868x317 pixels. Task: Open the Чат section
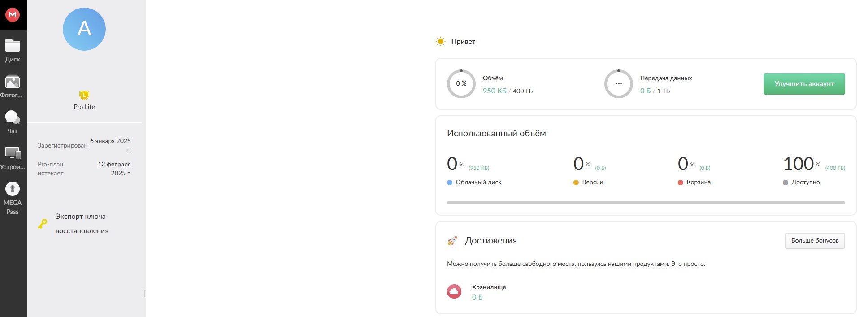tap(13, 122)
